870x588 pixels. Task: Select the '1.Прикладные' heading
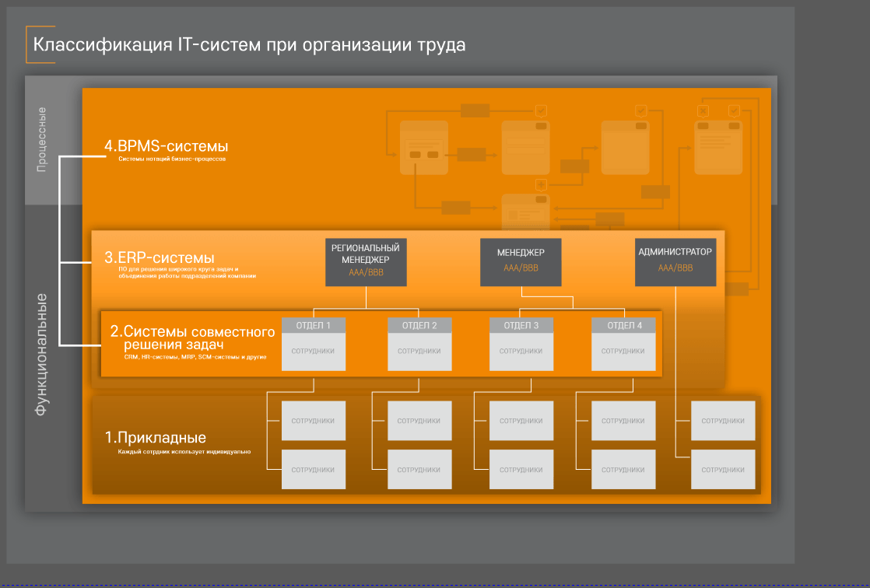[156, 438]
